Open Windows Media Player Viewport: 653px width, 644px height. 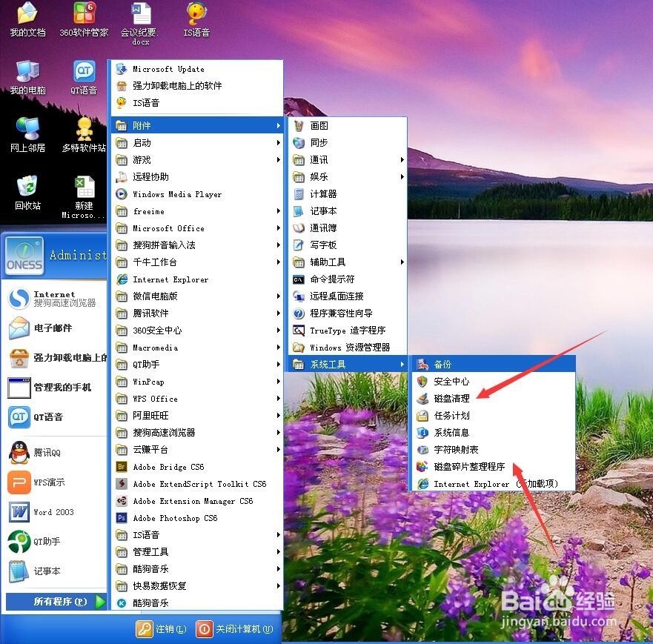197,194
